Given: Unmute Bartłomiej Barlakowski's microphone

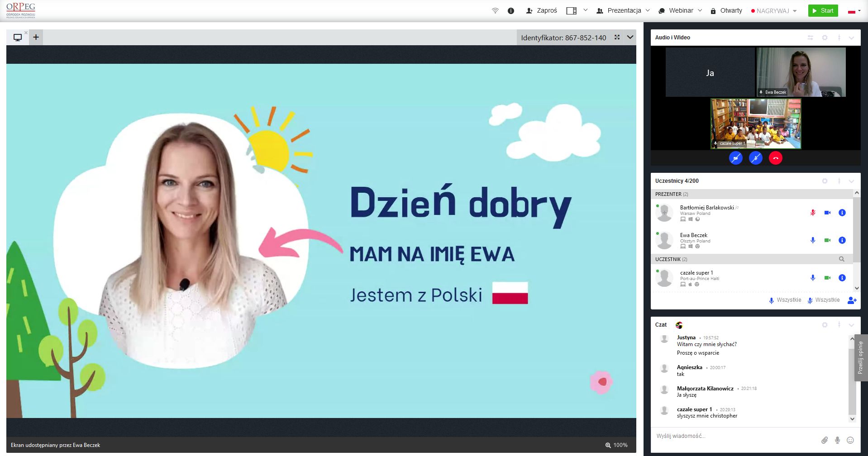Looking at the screenshot, I should click(x=813, y=213).
